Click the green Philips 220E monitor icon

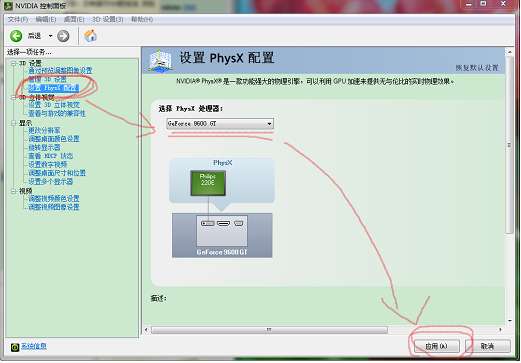208,183
